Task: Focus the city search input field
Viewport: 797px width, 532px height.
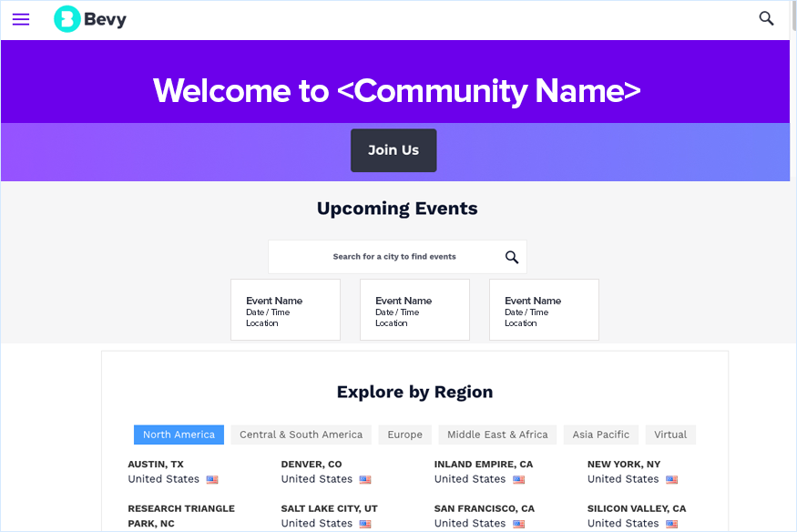Action: click(x=387, y=257)
